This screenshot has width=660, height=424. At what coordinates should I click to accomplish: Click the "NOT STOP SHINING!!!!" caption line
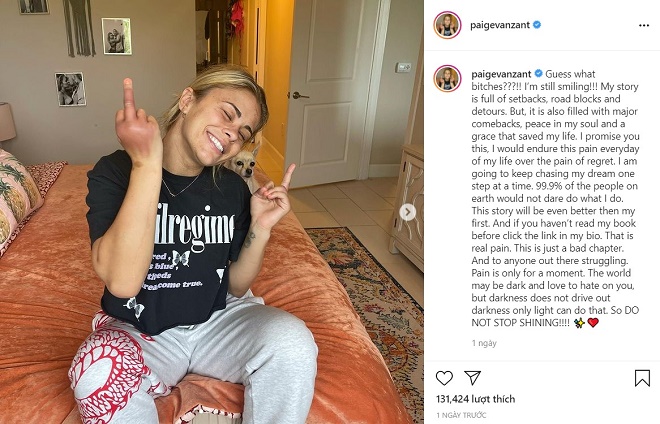coord(521,323)
